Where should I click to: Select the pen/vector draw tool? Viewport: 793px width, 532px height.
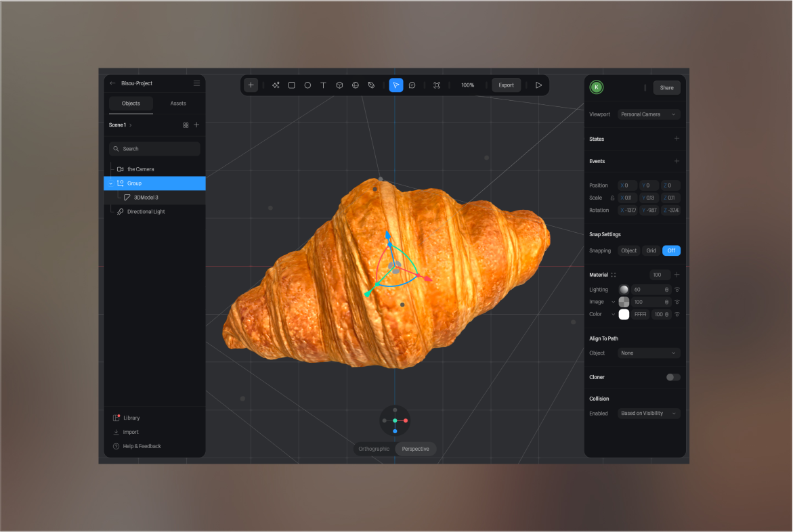pos(371,85)
